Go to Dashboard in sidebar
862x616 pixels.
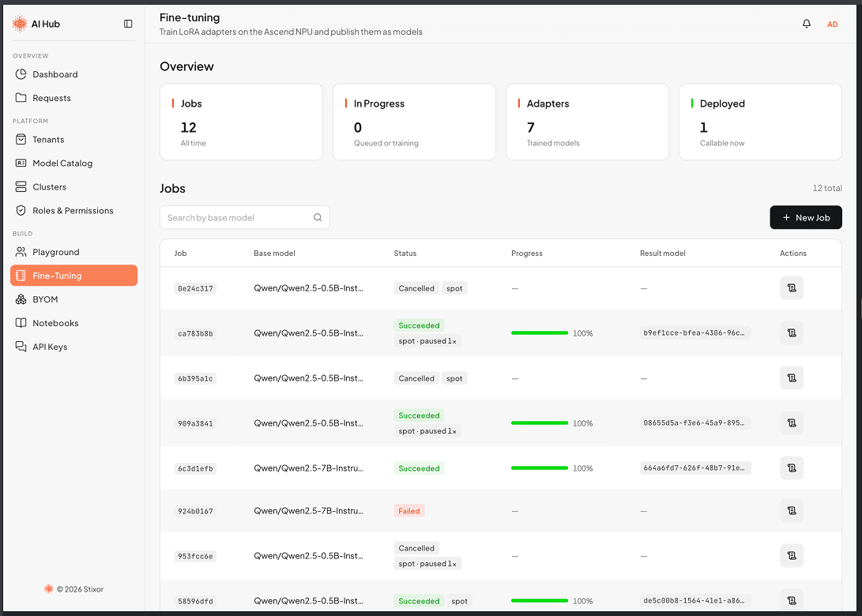click(x=73, y=74)
